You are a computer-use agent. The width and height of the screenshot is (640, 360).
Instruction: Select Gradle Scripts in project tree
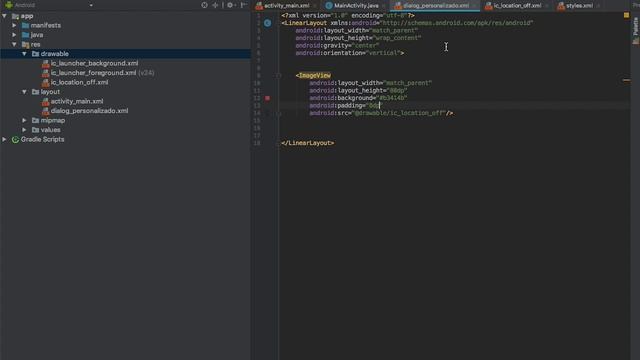pyautogui.click(x=42, y=139)
